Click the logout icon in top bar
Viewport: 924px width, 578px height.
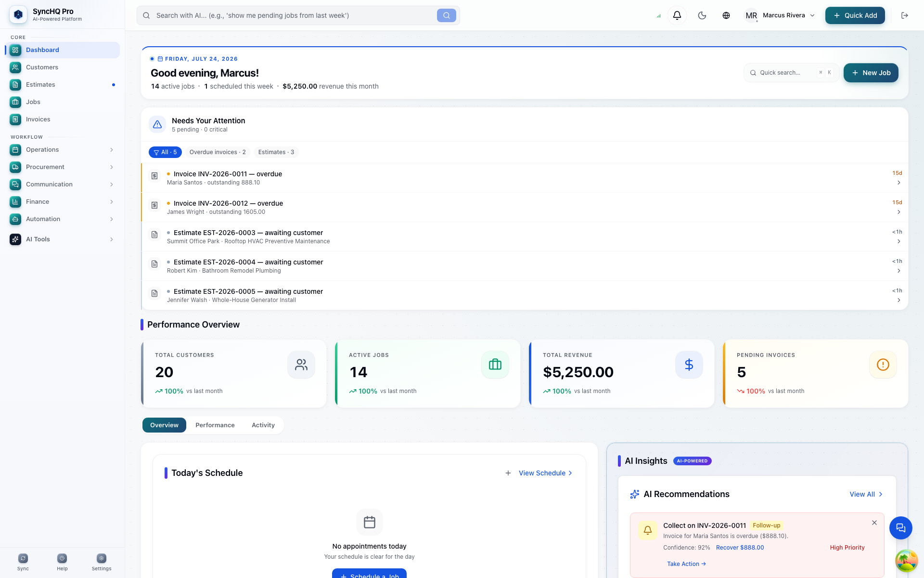point(905,15)
